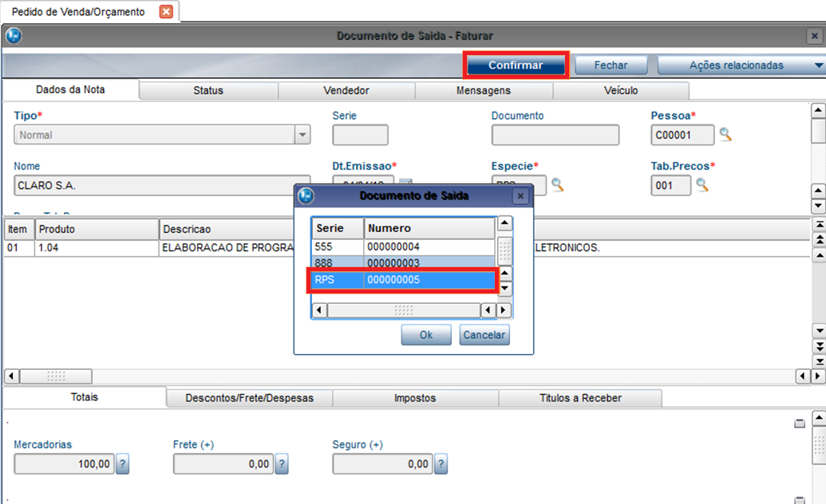Click into the Documento input field
The height and width of the screenshot is (504, 826).
tap(555, 135)
